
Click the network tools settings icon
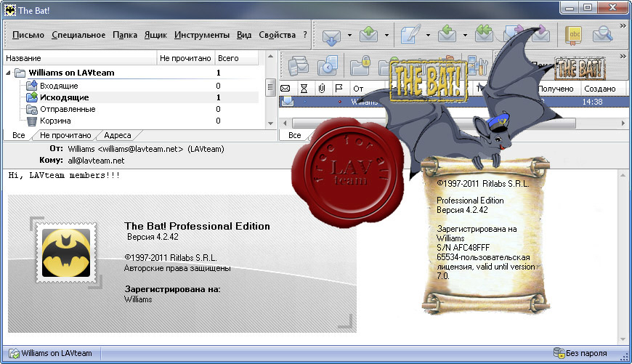[x=477, y=65]
